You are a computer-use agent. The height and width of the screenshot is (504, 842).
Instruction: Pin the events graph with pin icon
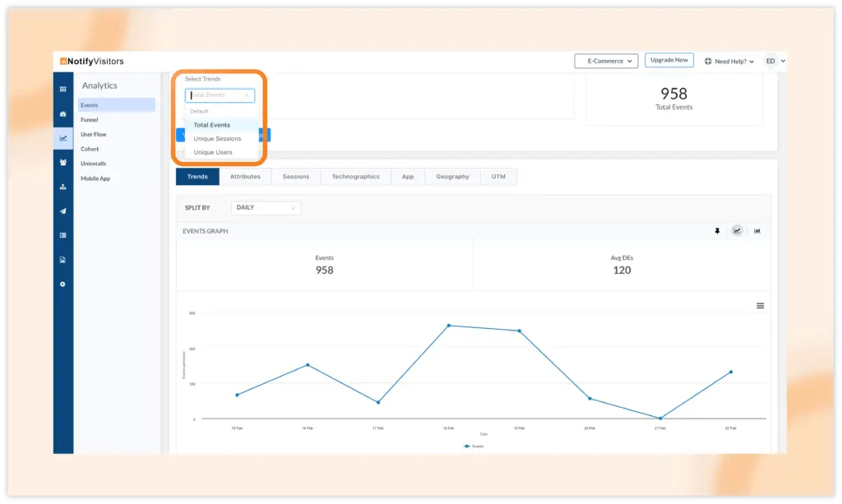tap(717, 231)
